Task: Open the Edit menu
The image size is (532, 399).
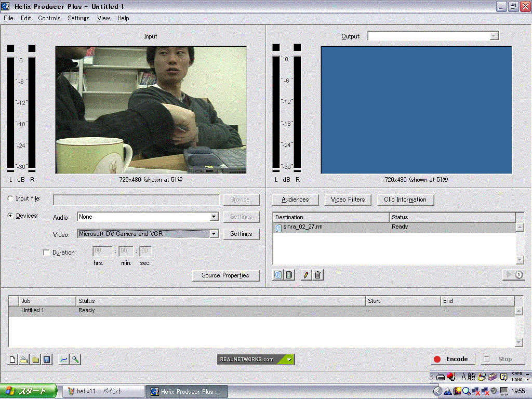Action: point(26,18)
